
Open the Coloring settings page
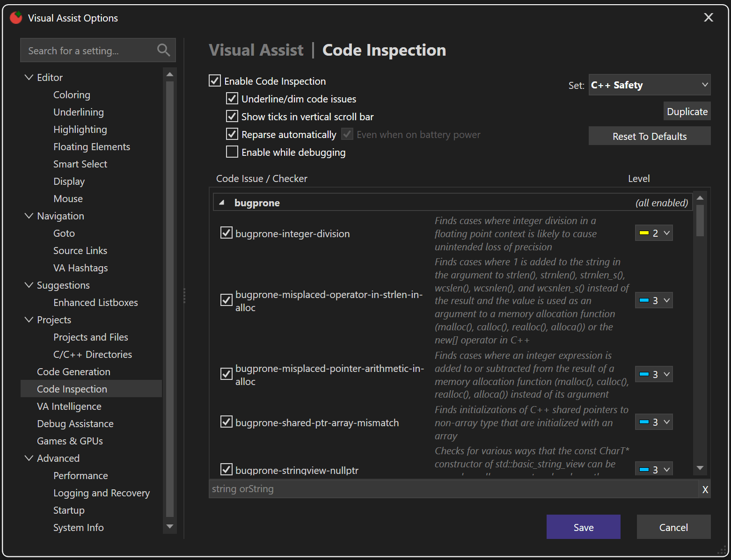point(72,95)
